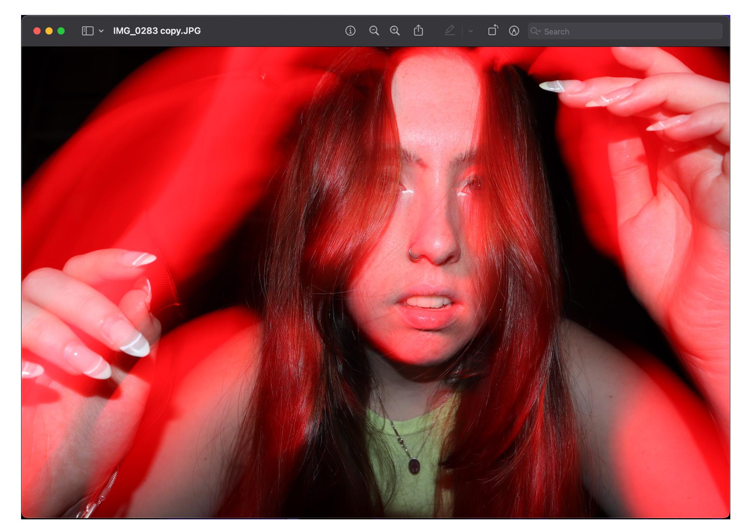The width and height of the screenshot is (756, 532).
Task: Click empty title bar area beside filename
Action: [x=268, y=31]
